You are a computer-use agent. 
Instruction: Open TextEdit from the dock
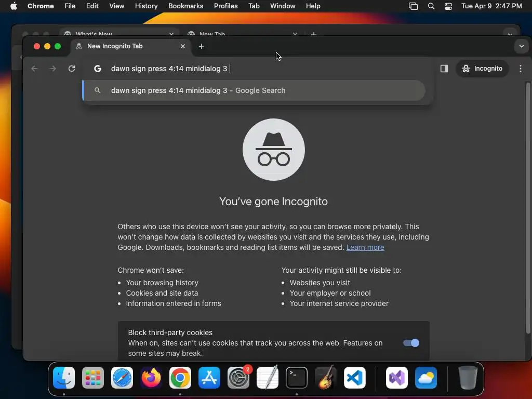tap(268, 378)
